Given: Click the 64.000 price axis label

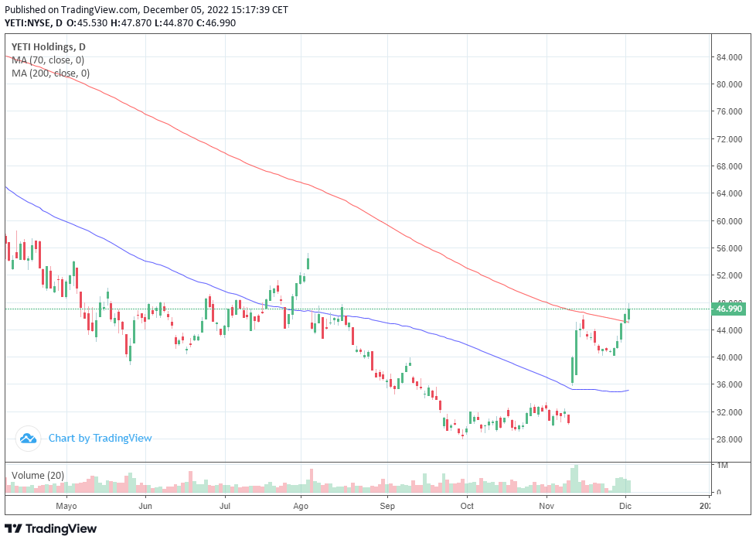Looking at the screenshot, I should pos(729,193).
